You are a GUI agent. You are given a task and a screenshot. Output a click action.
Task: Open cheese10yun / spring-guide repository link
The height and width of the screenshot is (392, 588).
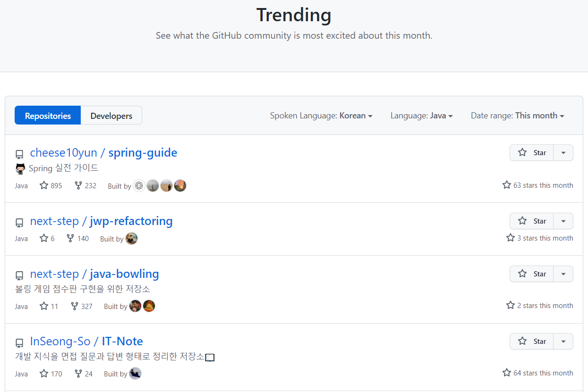tap(103, 153)
